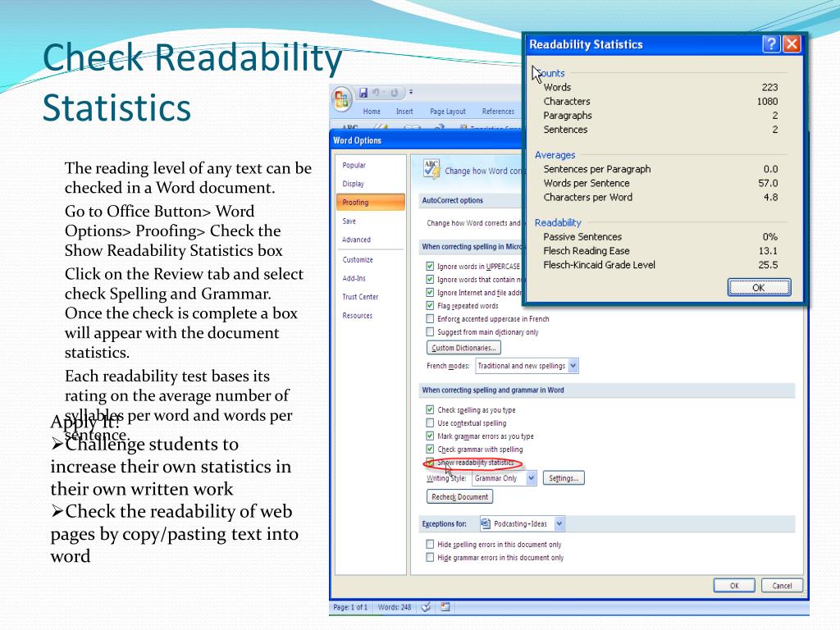Screen dimensions: 840x630
Task: Enable Suggest from main dictionary only
Action: pos(430,331)
